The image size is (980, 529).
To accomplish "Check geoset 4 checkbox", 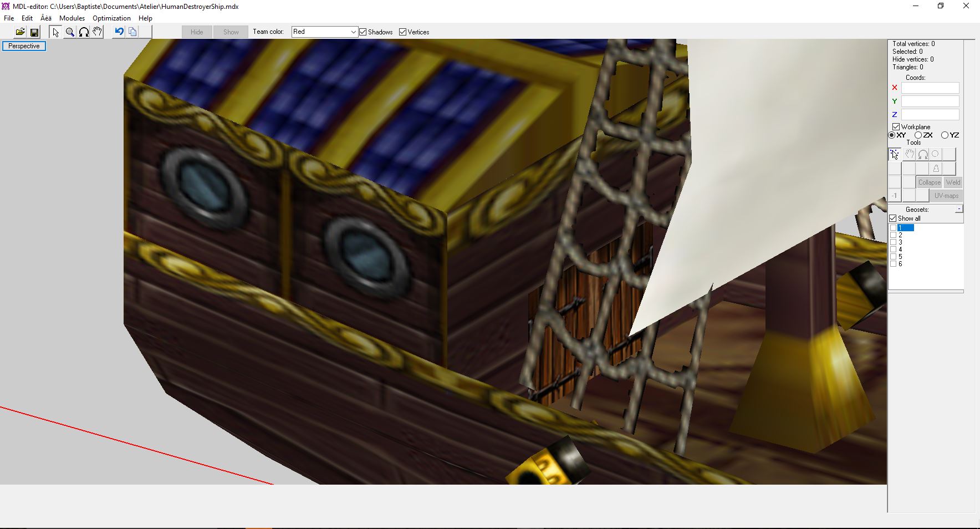I will pyautogui.click(x=893, y=250).
